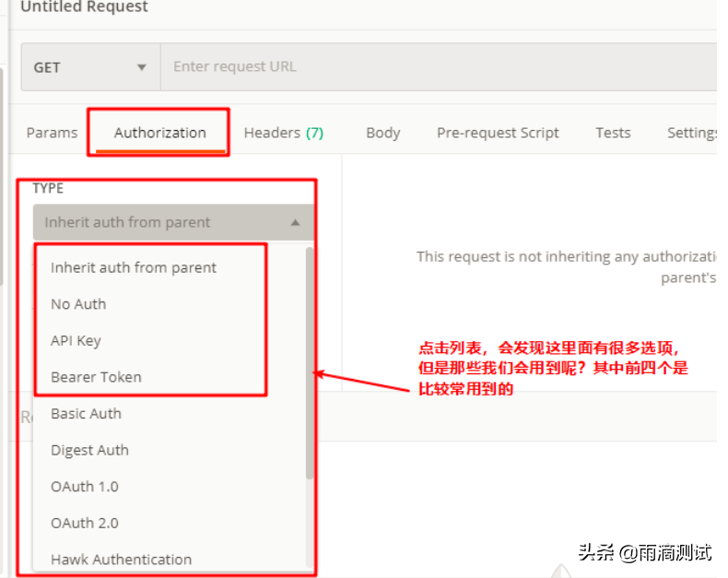Select OAuth 2.0 option

pos(84,523)
